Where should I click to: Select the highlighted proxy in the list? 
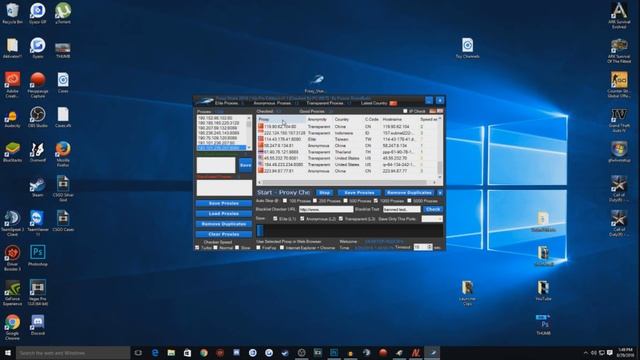pyautogui.click(x=222, y=148)
